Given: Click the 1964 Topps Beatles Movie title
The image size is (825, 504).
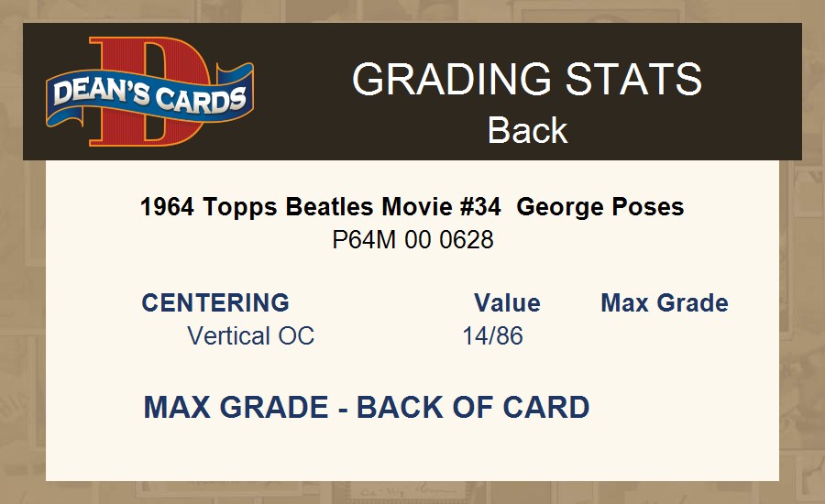Looking at the screenshot, I should pos(321,207).
